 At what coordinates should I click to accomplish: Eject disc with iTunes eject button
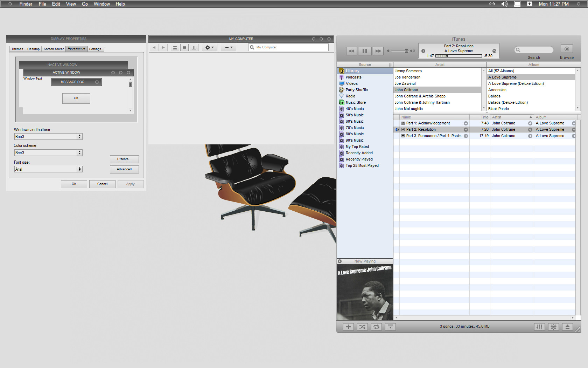(567, 327)
